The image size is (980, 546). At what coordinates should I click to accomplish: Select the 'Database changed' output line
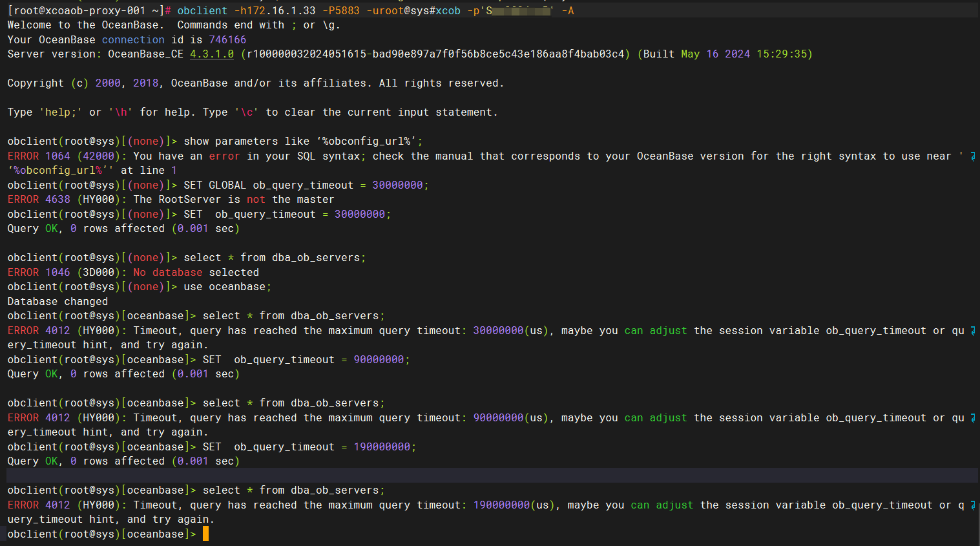click(57, 301)
